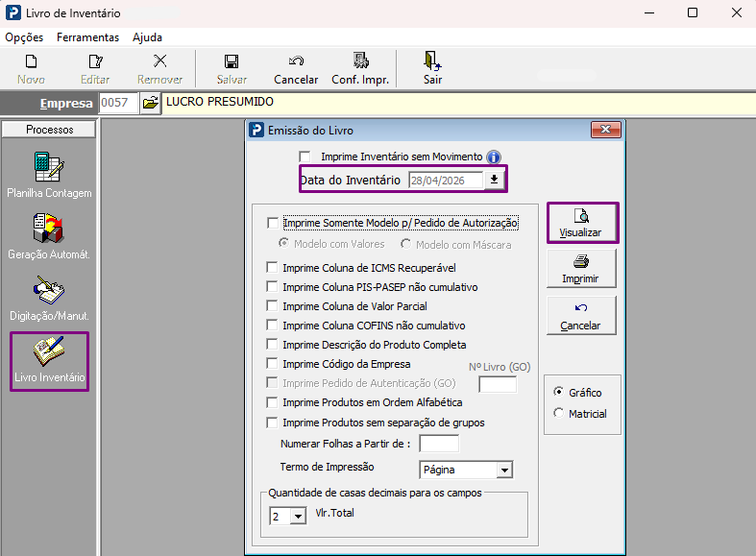Click Cancelar button in the dialog
756x556 pixels.
tap(581, 316)
